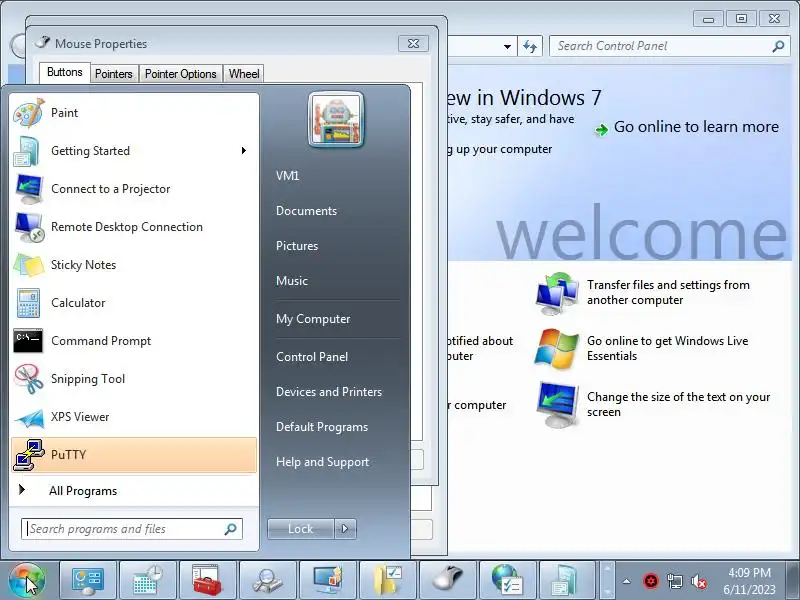The height and width of the screenshot is (600, 800).
Task: Show hidden notification area icons
Action: [x=627, y=581]
